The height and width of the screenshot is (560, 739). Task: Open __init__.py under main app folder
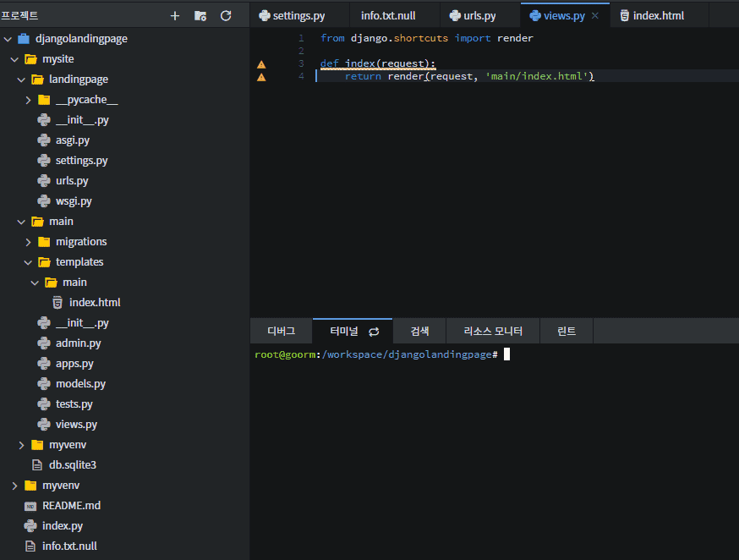point(82,323)
